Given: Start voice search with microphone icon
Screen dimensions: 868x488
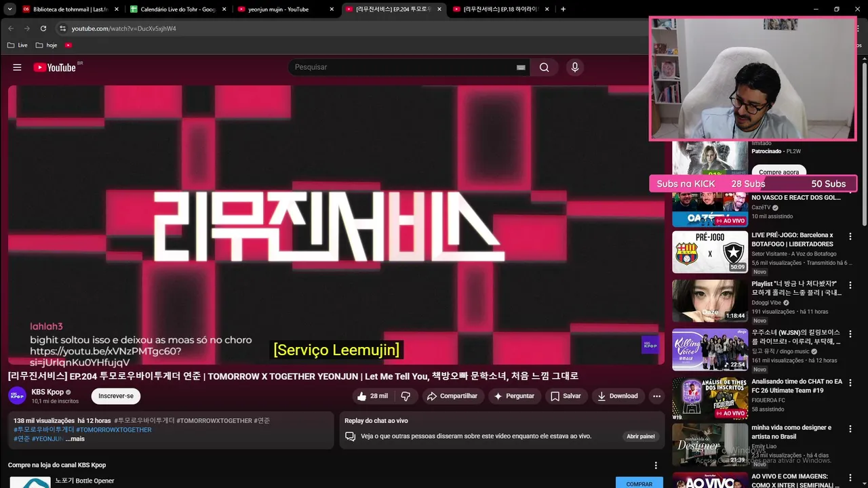Looking at the screenshot, I should pyautogui.click(x=575, y=67).
